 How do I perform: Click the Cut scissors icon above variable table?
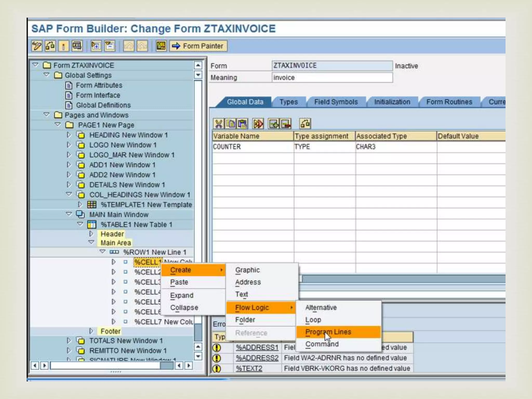point(219,124)
